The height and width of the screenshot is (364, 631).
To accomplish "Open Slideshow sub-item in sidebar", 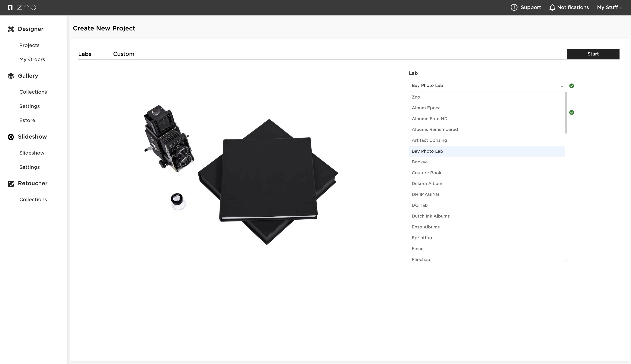I will click(x=32, y=153).
